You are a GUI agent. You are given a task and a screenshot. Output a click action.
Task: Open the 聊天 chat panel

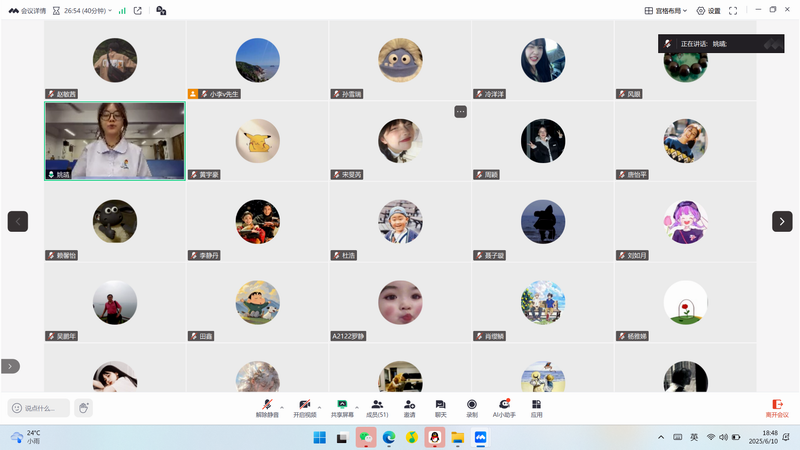(440, 407)
